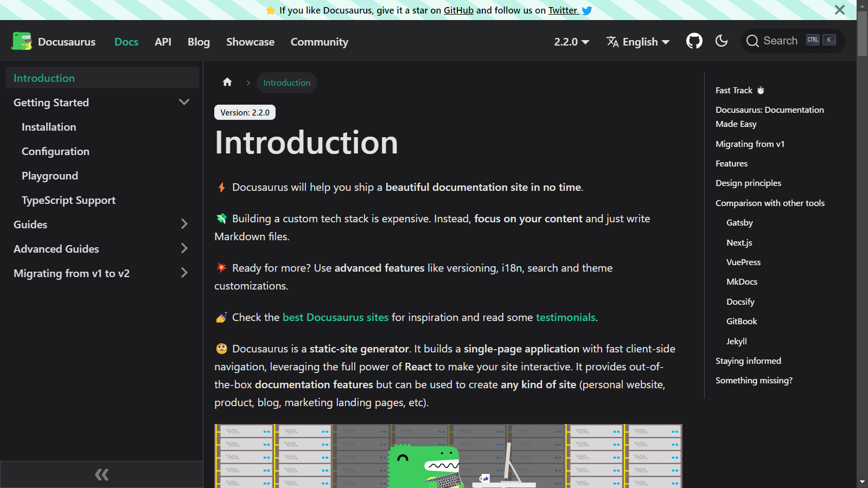Screen dimensions: 868x488
Task: Expand the Advanced Guides category
Action: click(184, 249)
